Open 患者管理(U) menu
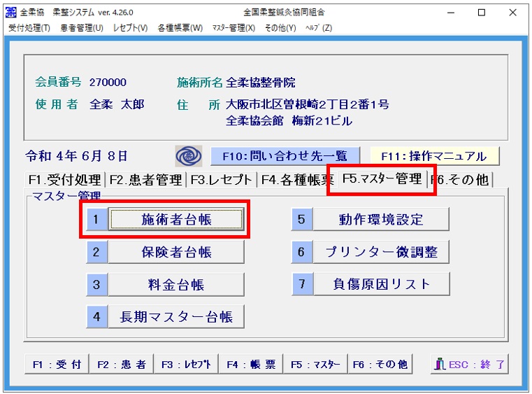The height and width of the screenshot is (394, 532). (x=82, y=28)
